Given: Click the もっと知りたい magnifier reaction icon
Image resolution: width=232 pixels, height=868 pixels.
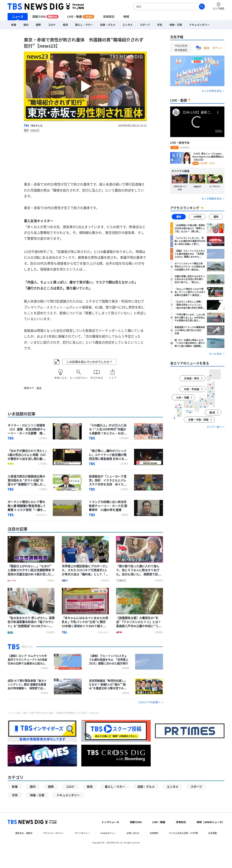Looking at the screenshot, I should coord(78,372).
